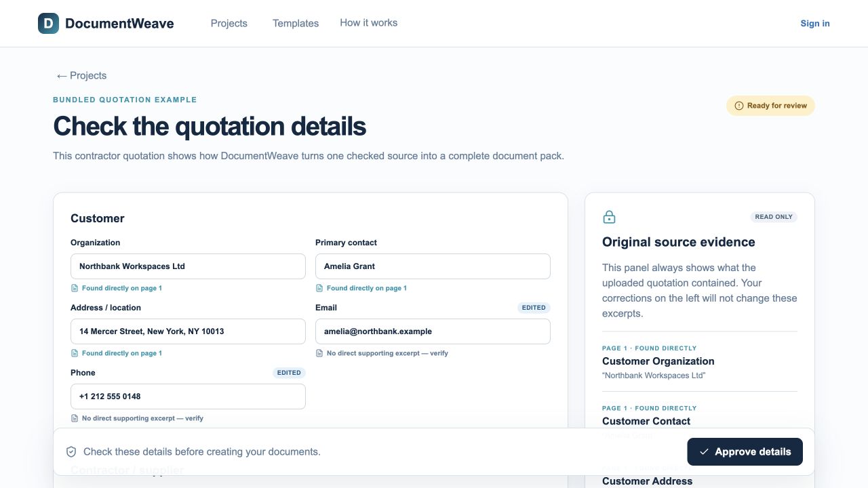This screenshot has height=488, width=868.
Task: Click the document icon under Primary contact field
Action: 319,288
